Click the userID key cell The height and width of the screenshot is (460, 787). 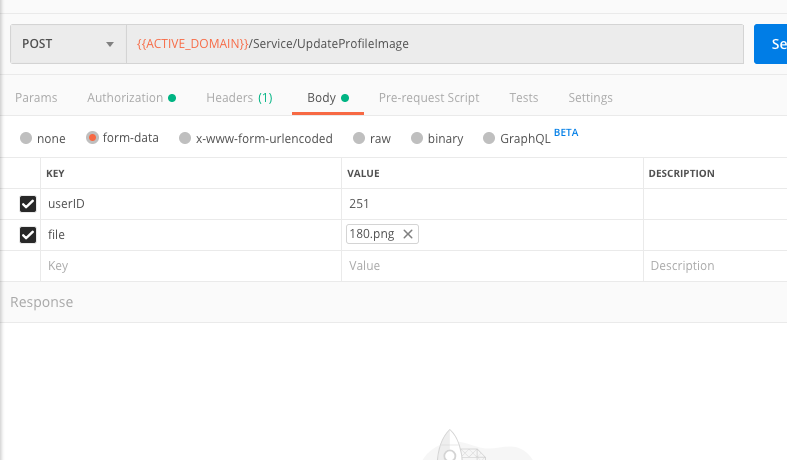191,204
